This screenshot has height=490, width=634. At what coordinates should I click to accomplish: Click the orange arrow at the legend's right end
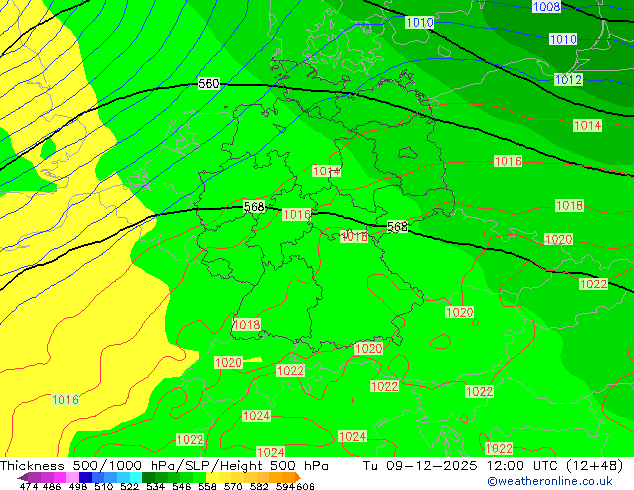(298, 477)
